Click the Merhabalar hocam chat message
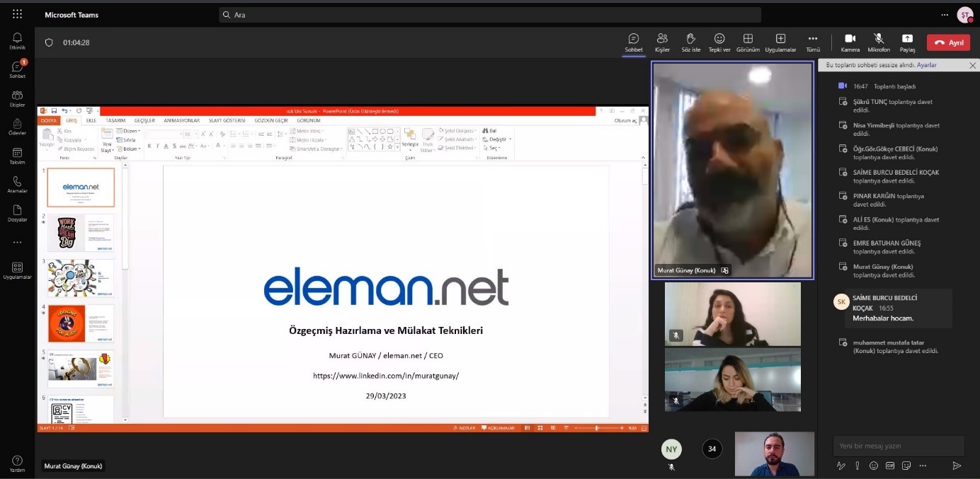This screenshot has width=980, height=479. click(x=883, y=318)
